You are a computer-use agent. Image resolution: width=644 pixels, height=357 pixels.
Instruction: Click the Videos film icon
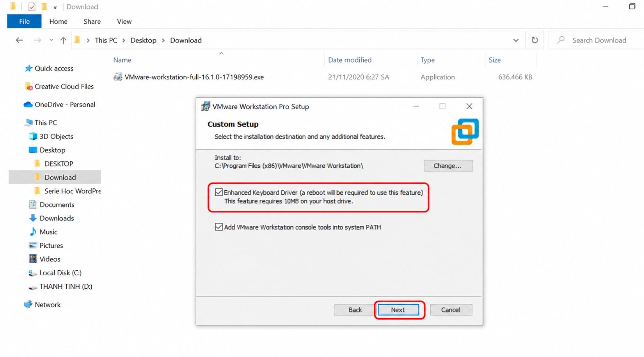click(x=33, y=259)
